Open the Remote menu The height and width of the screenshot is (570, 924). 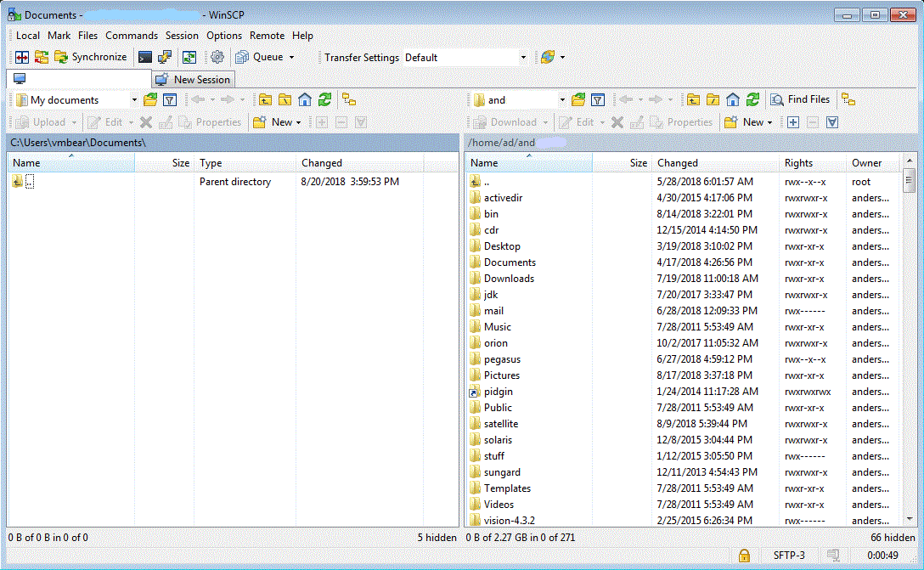coord(267,36)
